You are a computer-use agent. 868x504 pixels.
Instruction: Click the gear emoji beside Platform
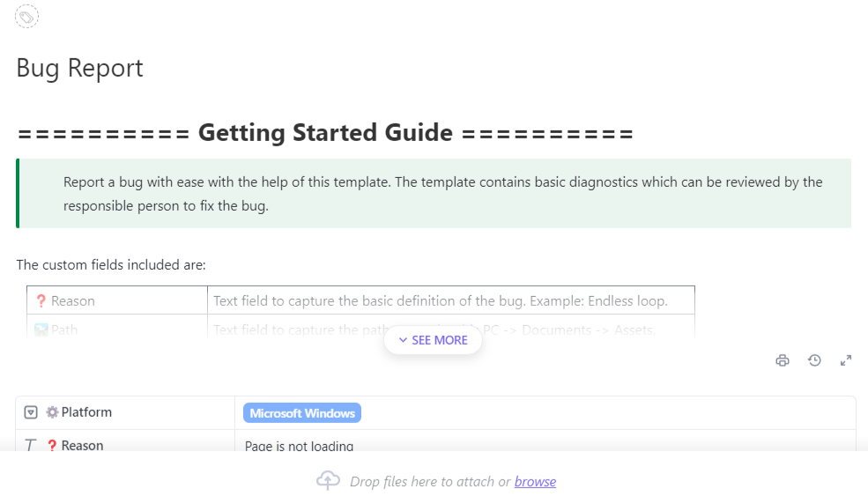point(52,412)
